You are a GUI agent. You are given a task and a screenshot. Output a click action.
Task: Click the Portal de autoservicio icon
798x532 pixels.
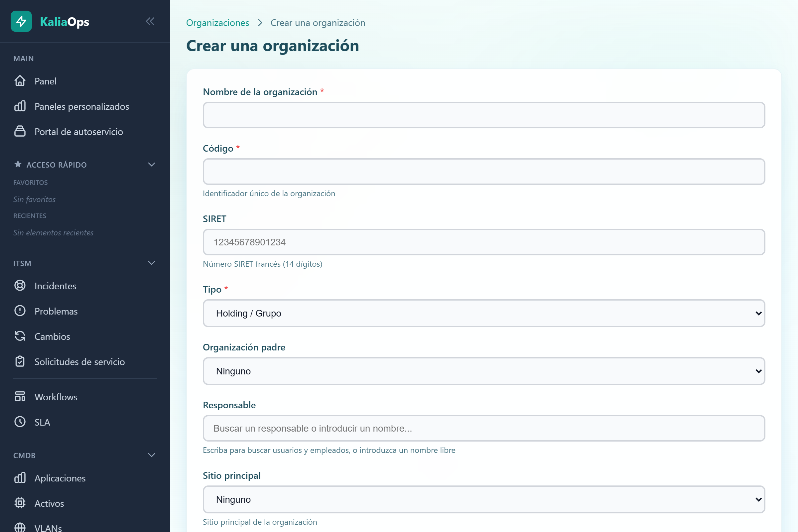click(20, 131)
